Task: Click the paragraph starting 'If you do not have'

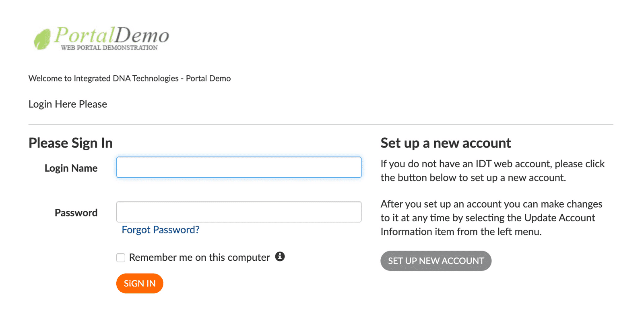Action: click(x=492, y=170)
